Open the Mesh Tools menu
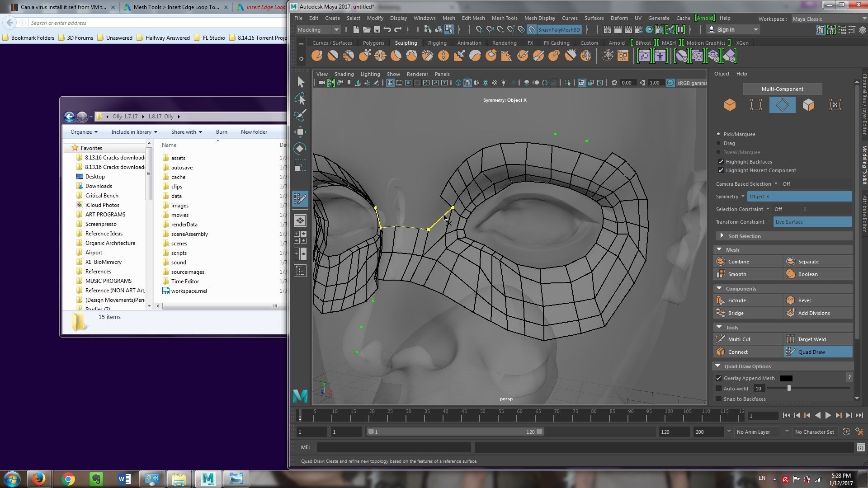Image resolution: width=868 pixels, height=488 pixels. pyautogui.click(x=505, y=18)
